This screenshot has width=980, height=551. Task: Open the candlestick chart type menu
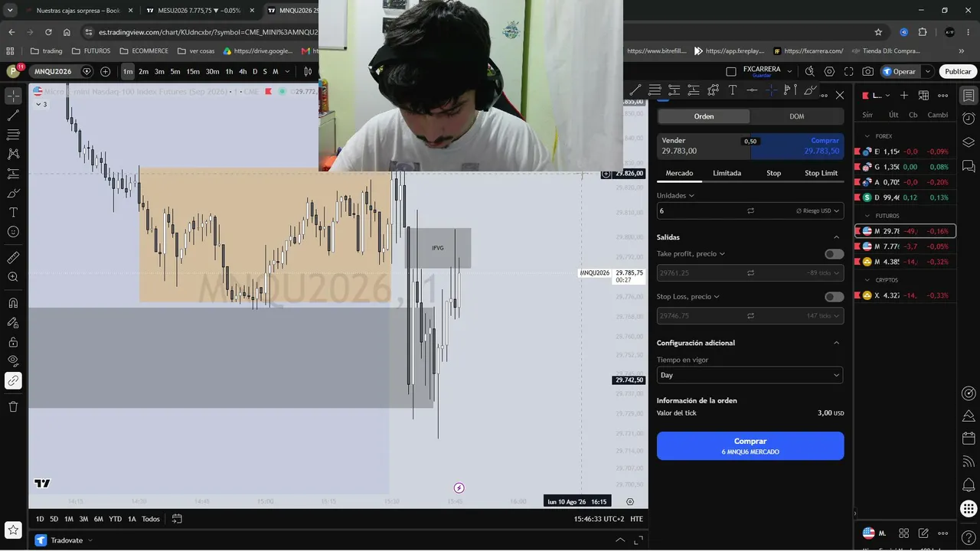point(308,71)
